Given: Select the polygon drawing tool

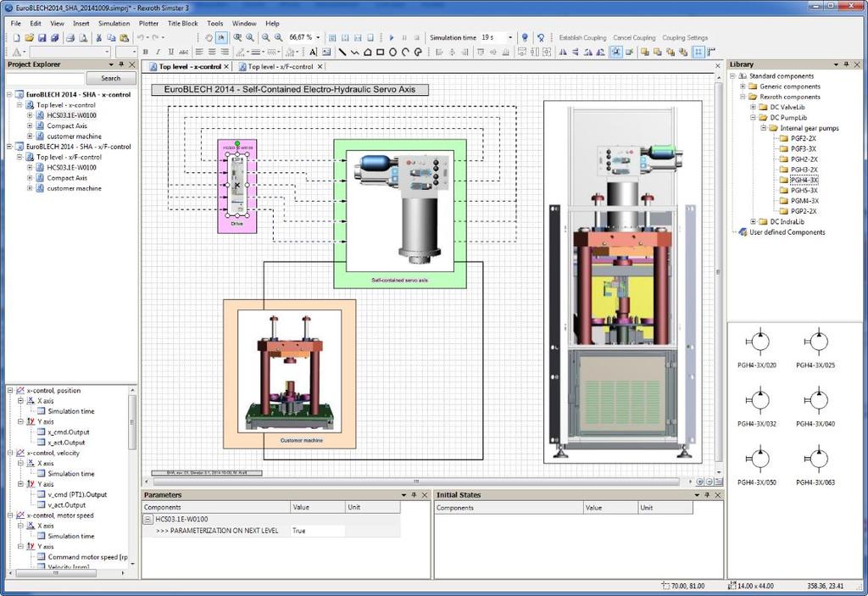Looking at the screenshot, I should coord(368,52).
